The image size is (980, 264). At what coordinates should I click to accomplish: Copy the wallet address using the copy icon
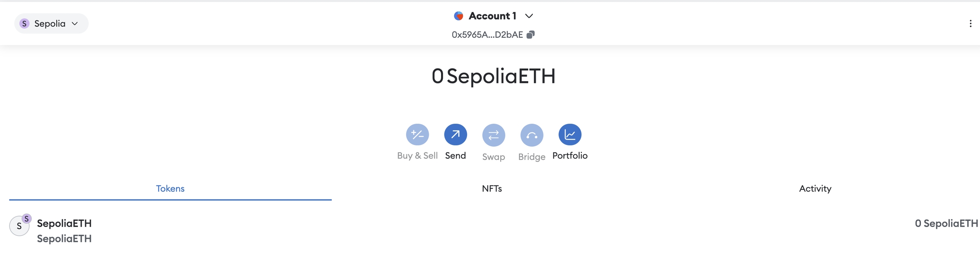click(x=530, y=34)
